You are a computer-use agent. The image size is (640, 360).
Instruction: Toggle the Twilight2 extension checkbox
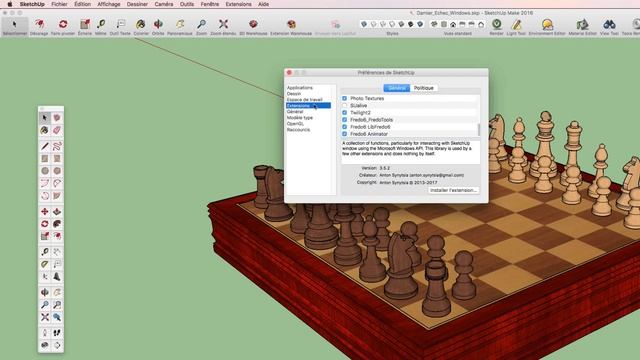(x=344, y=113)
